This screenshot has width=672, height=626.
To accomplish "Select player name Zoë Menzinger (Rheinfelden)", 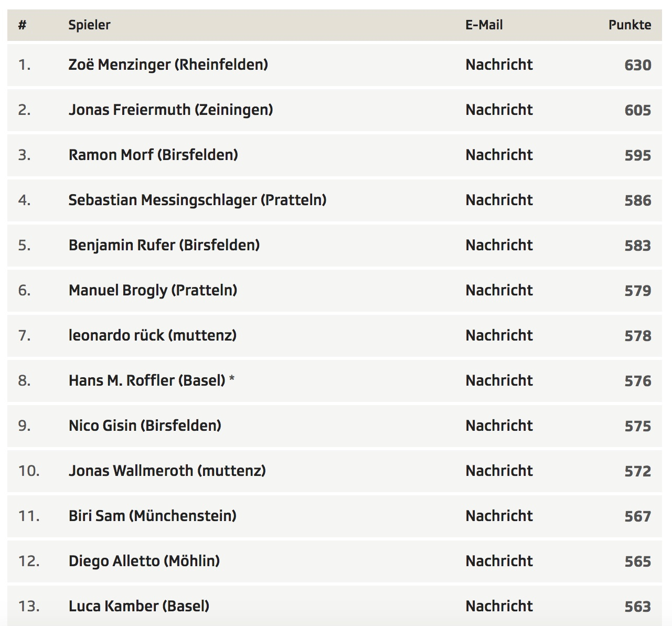I will click(168, 65).
